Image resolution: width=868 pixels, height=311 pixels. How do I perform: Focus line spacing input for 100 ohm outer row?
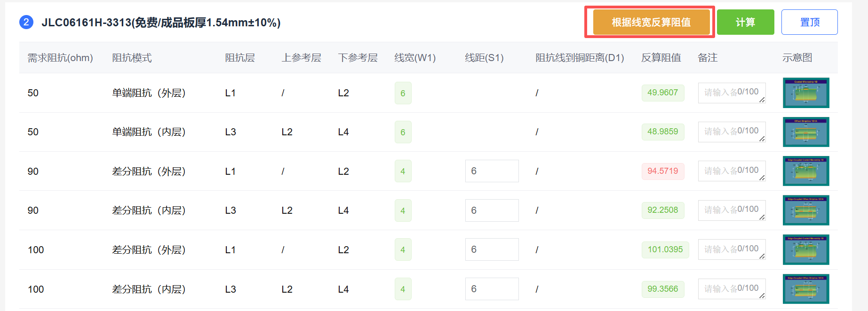tap(492, 249)
